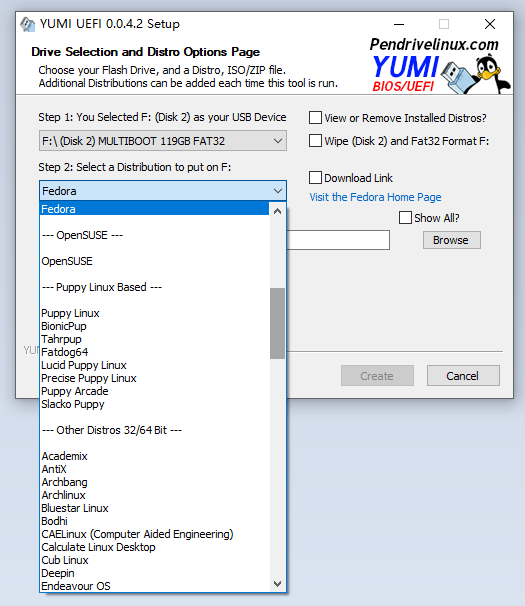The width and height of the screenshot is (525, 606).
Task: Select Calculate Linux Desktop
Action: pyautogui.click(x=154, y=547)
